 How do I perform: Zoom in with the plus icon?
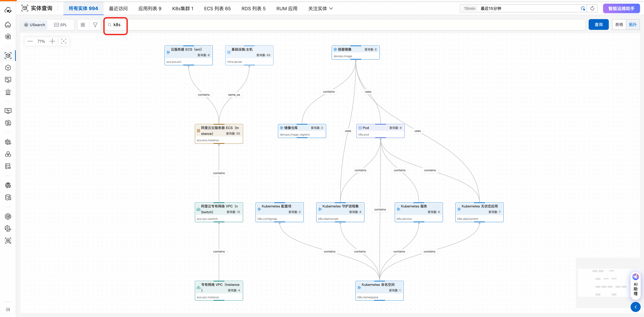tap(52, 41)
